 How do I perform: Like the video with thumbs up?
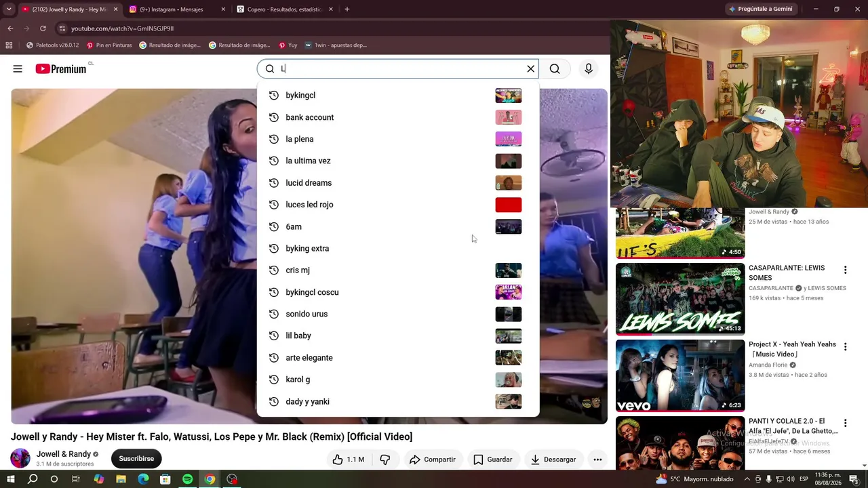point(349,460)
